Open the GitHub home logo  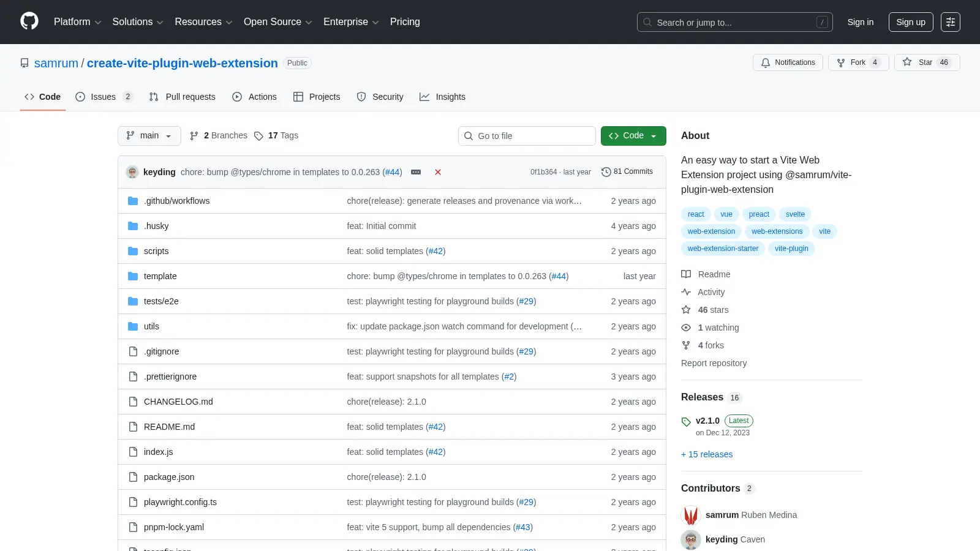click(29, 21)
